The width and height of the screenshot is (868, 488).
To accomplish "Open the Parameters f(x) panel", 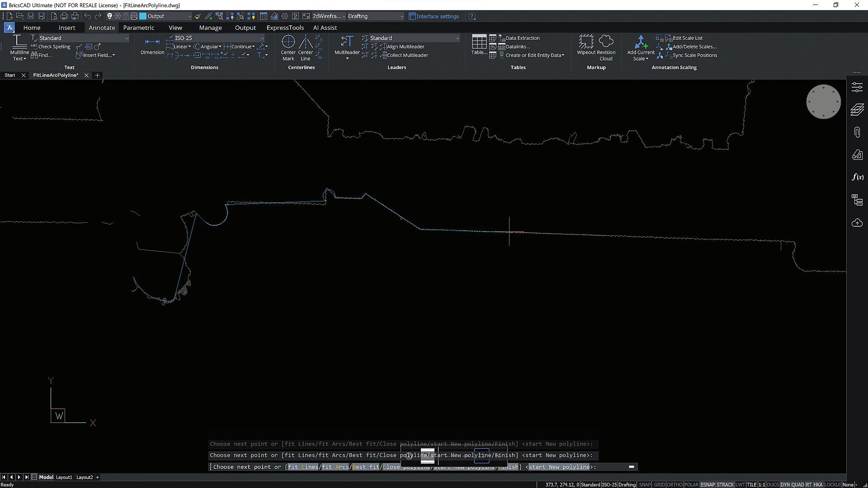I will (x=857, y=177).
